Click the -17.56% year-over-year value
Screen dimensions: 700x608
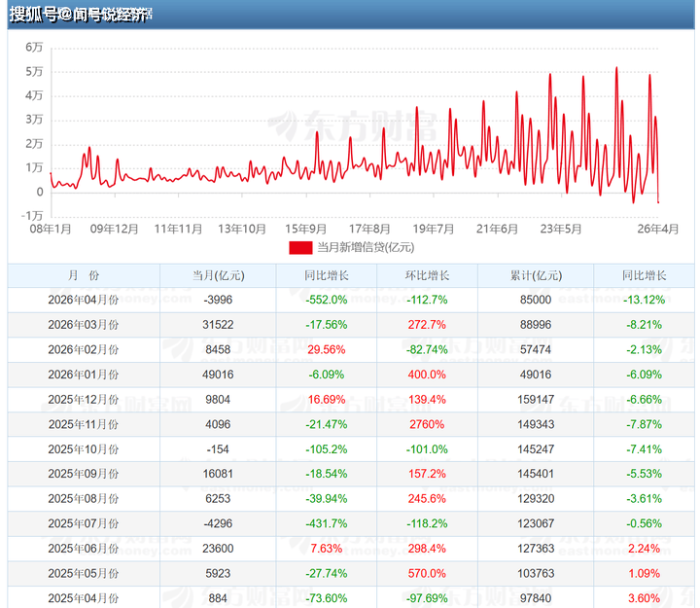[327, 325]
